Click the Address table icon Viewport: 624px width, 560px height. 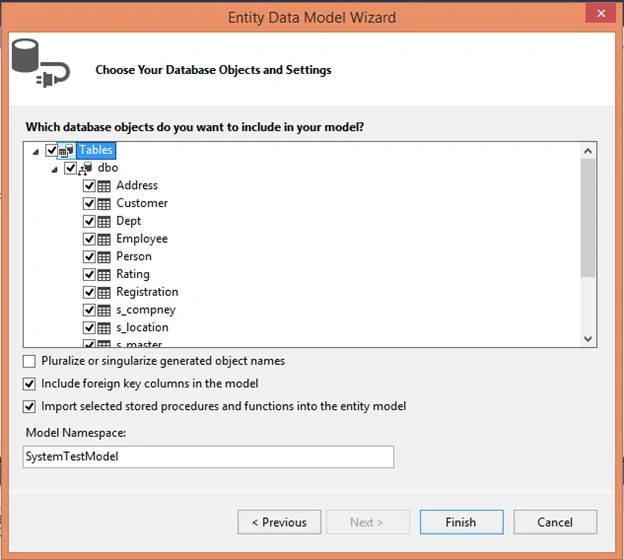coord(104,186)
